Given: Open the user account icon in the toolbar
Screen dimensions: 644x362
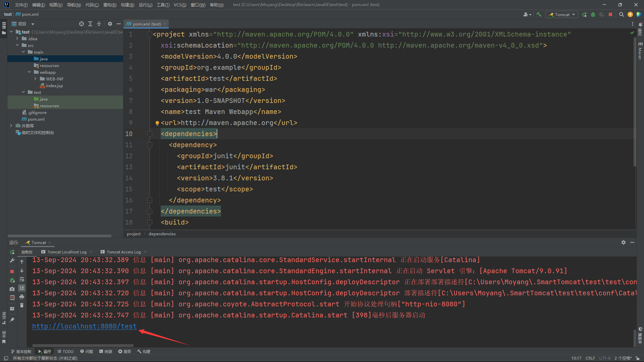Looking at the screenshot, I should pyautogui.click(x=527, y=14).
